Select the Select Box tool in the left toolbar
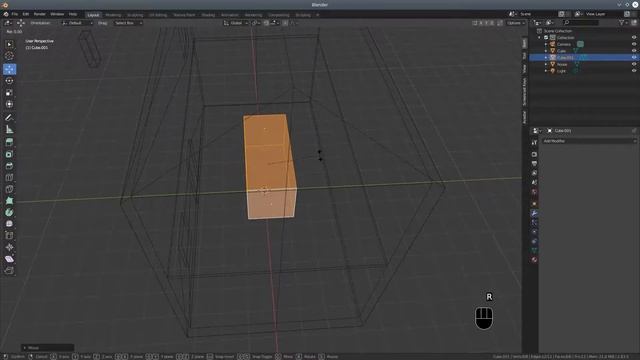Viewport: 640px width, 360px height. [x=9, y=44]
